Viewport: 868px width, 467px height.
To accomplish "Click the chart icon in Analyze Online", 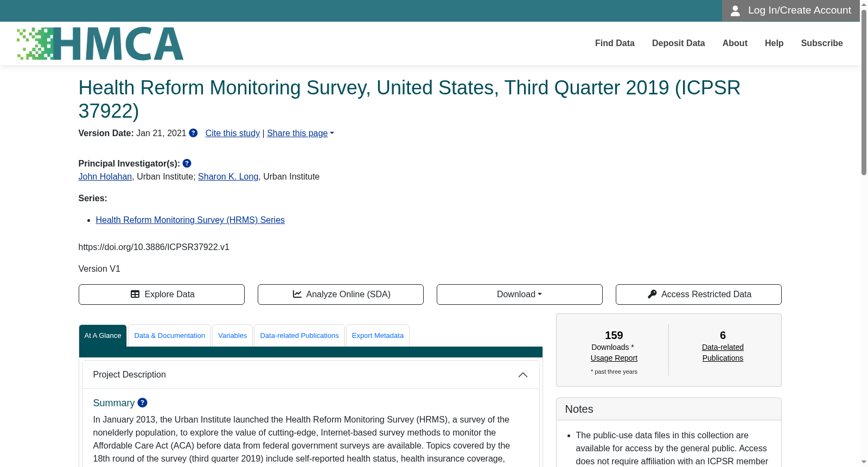I will point(297,294).
